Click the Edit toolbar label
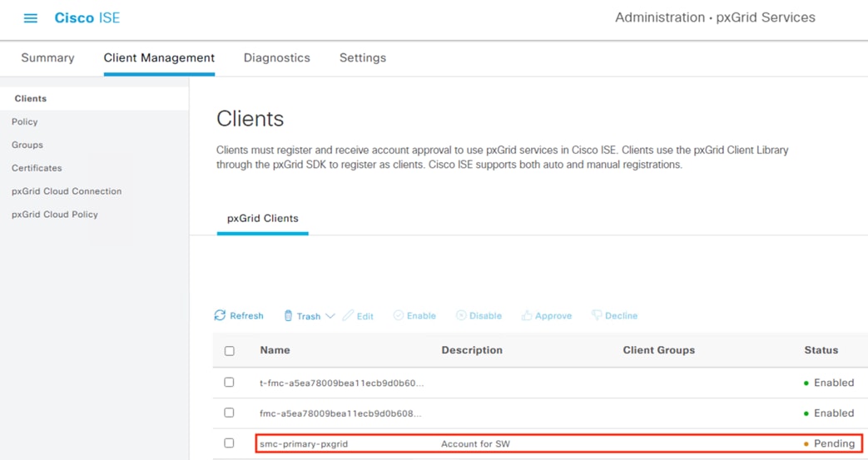This screenshot has width=868, height=460. (365, 316)
